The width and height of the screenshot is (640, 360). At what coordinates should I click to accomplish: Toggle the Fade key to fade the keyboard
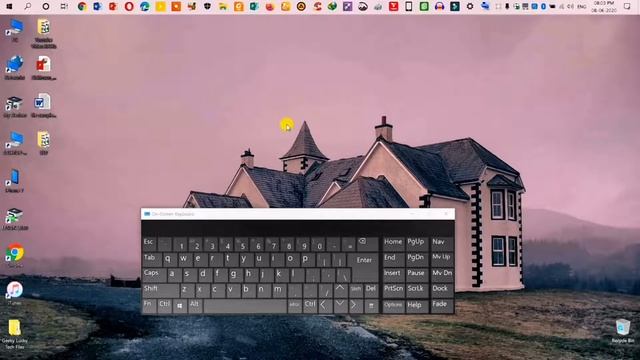coord(442,306)
